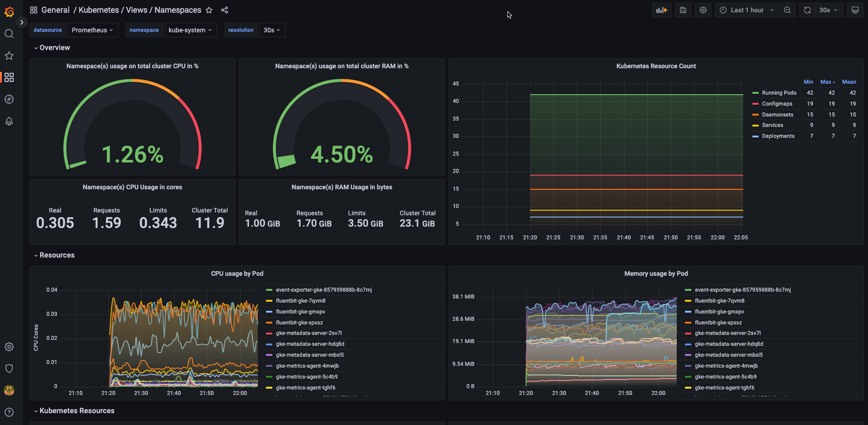This screenshot has height=425, width=868.
Task: Open dashboard settings gear in the top bar
Action: coord(703,10)
